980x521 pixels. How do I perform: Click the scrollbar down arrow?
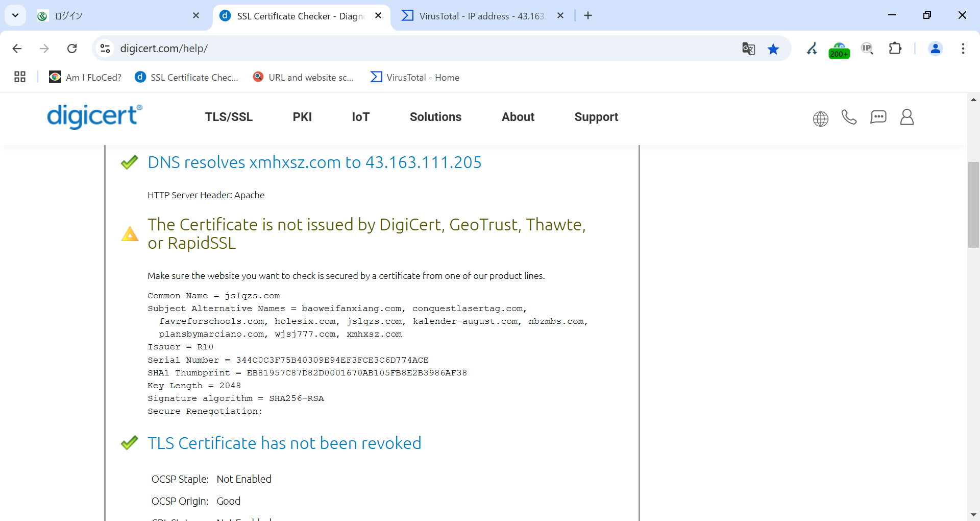(x=973, y=515)
